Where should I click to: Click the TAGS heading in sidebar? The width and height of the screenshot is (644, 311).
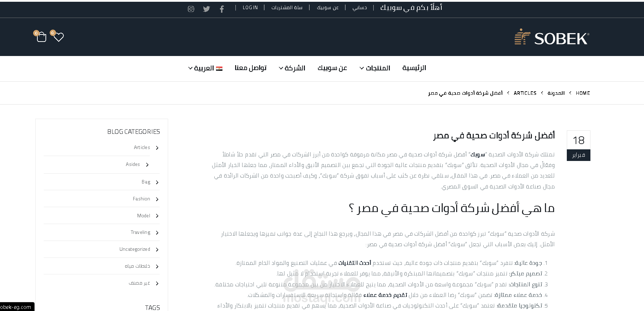(x=153, y=307)
